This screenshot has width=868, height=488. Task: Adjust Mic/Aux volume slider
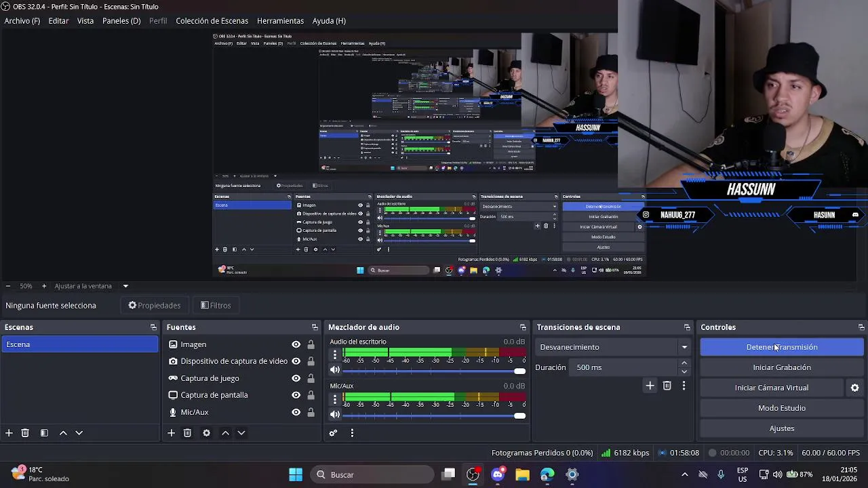(434, 415)
